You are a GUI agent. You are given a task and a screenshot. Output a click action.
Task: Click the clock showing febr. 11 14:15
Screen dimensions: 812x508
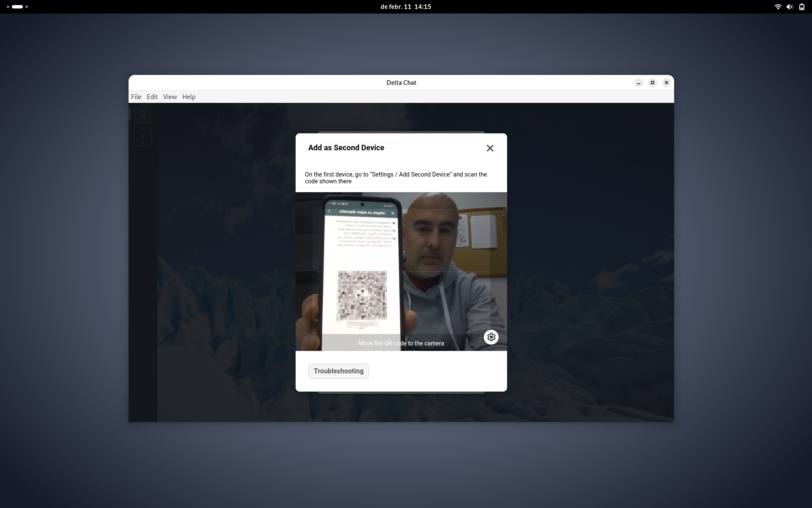[x=406, y=6]
